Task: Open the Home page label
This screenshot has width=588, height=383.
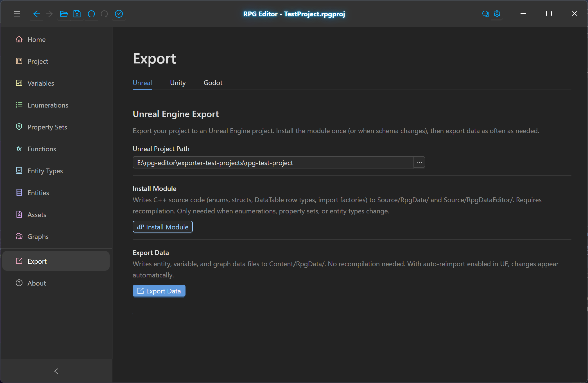Action: coord(37,40)
